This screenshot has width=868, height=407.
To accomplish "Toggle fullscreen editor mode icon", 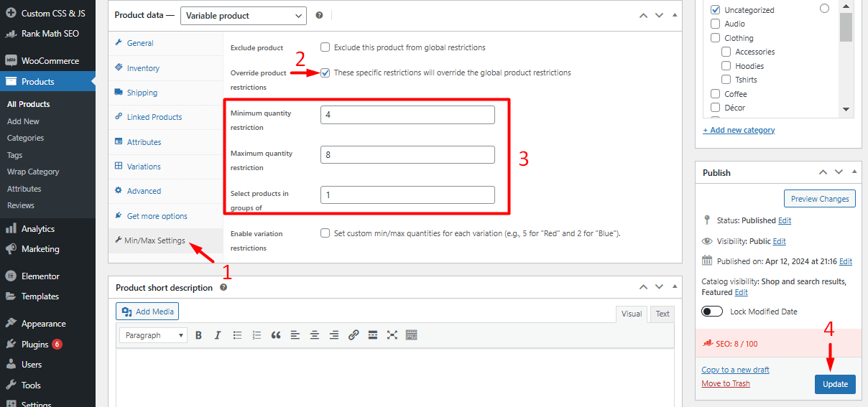I will pos(392,335).
